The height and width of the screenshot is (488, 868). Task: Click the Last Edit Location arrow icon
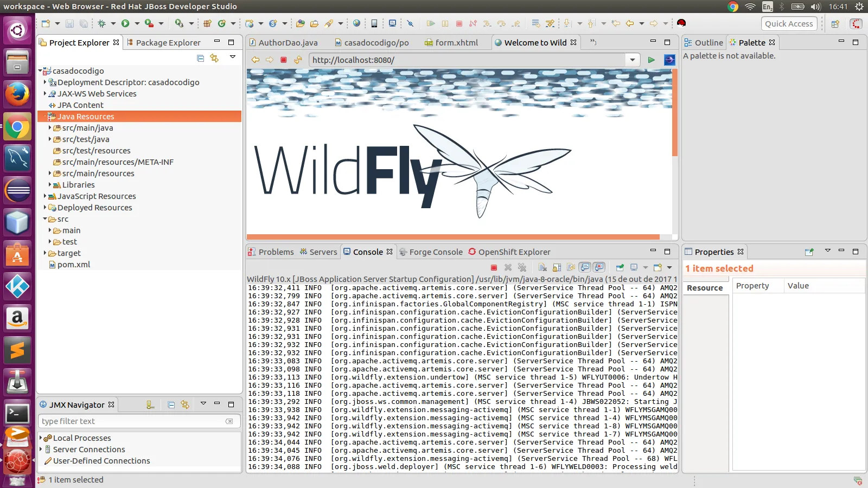[x=616, y=23]
